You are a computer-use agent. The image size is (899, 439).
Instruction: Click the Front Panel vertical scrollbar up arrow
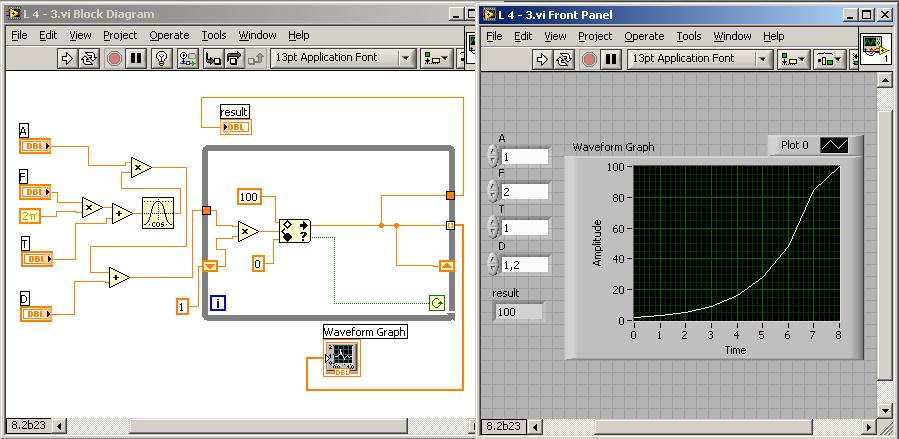(884, 80)
